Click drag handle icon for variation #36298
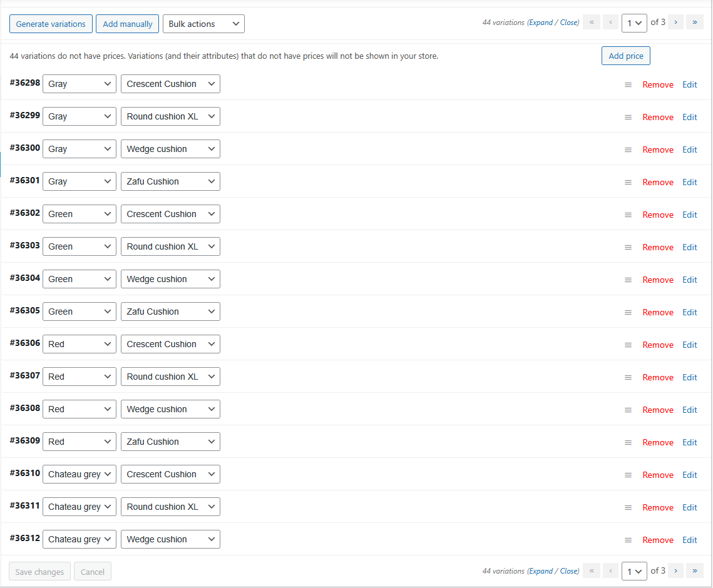The width and height of the screenshot is (713, 588). click(x=628, y=85)
